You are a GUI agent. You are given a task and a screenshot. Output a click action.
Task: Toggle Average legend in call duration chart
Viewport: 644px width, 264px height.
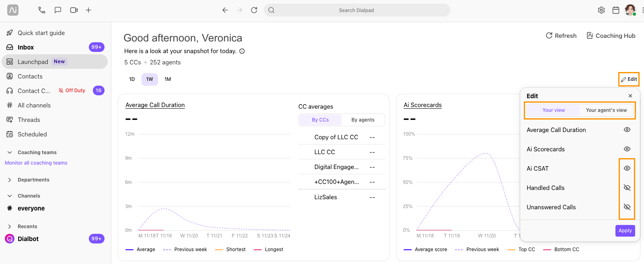[x=140, y=250]
